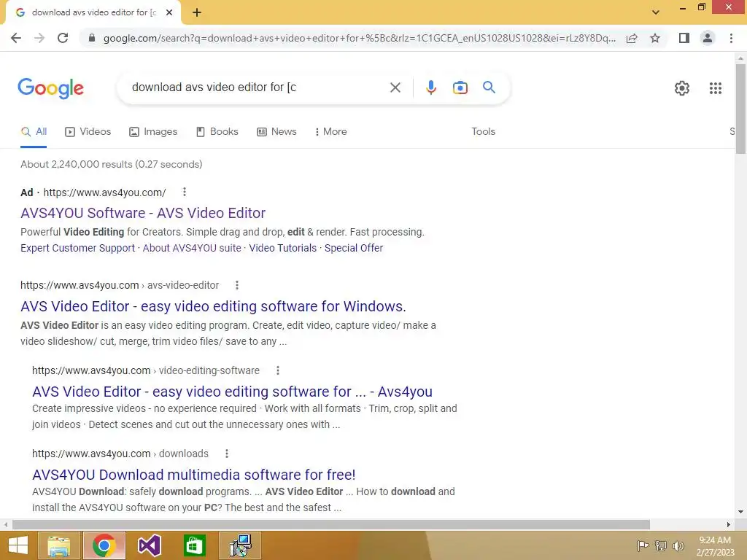Open Video Tutorials link
The width and height of the screenshot is (747, 560).
pos(283,248)
